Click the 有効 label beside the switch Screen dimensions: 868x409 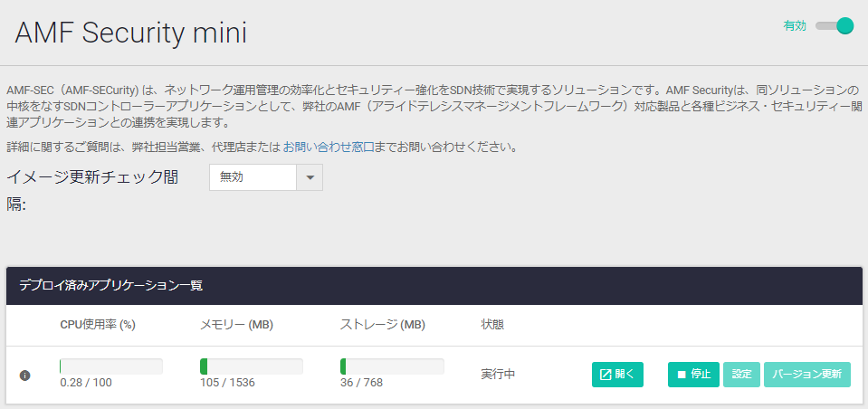[794, 26]
